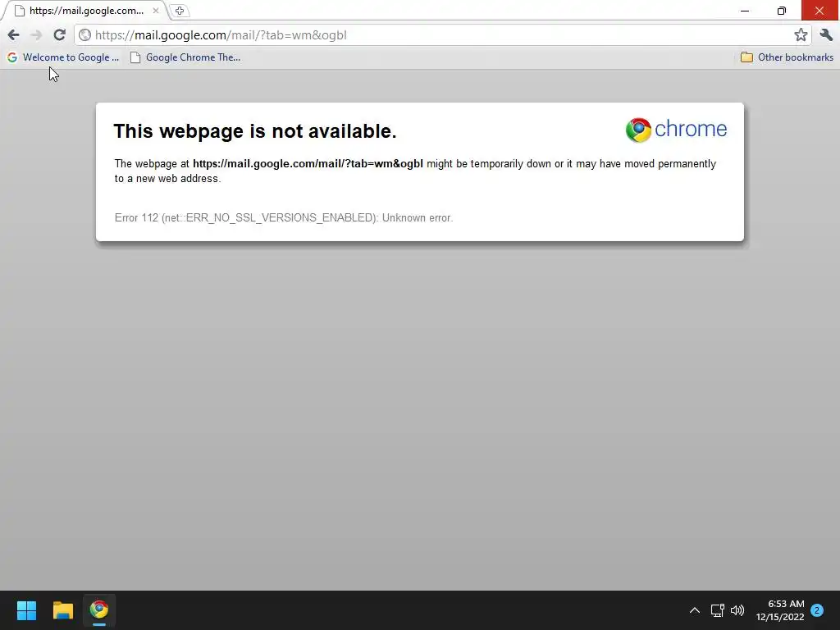Click the 'This webpage is not available' heading
The height and width of the screenshot is (630, 840).
coord(255,131)
